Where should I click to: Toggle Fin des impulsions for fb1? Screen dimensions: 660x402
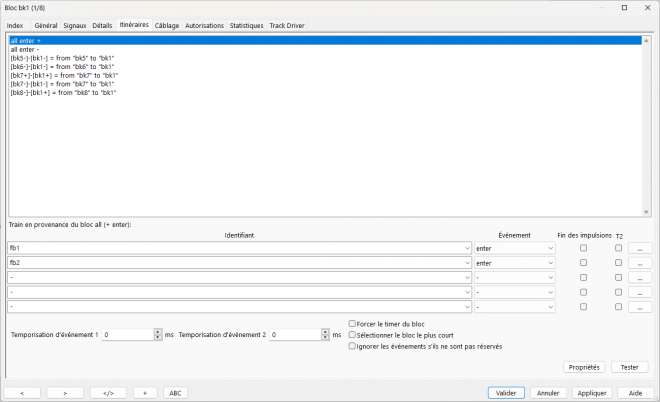pyautogui.click(x=583, y=248)
